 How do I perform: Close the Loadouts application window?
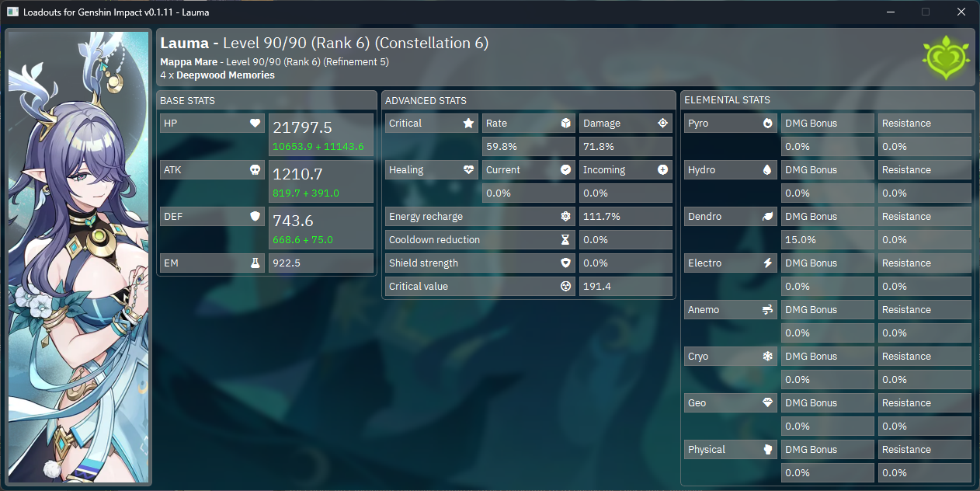[x=961, y=12]
